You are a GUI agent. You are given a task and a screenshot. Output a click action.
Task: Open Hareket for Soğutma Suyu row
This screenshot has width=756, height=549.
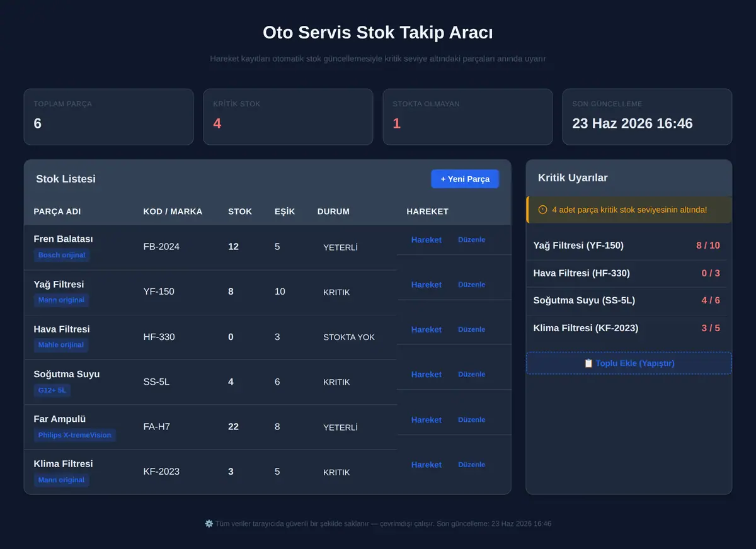427,375
